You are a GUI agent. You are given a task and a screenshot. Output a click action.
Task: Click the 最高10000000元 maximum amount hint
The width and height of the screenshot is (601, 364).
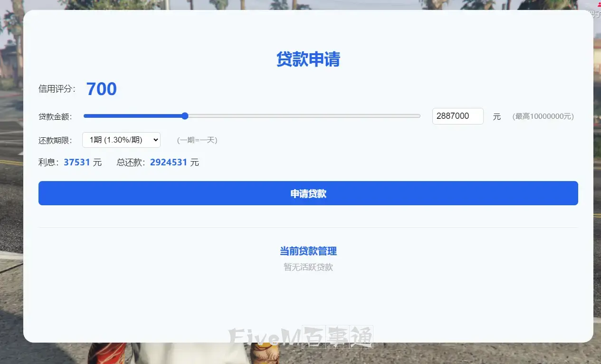[x=543, y=116]
